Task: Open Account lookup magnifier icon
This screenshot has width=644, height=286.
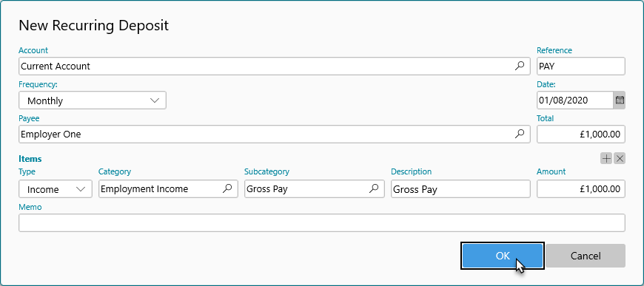Action: click(x=520, y=66)
